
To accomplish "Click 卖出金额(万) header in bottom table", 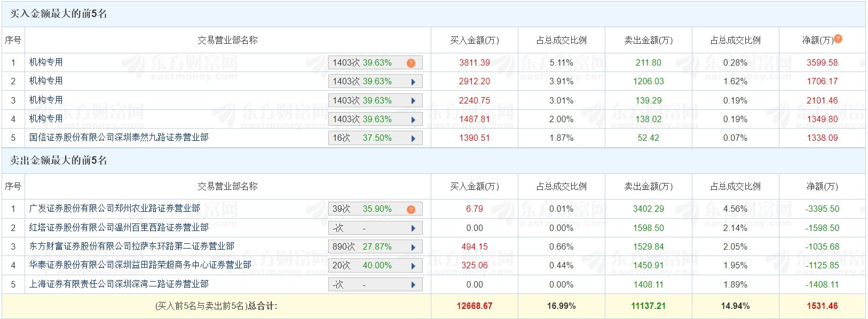I will (x=649, y=186).
